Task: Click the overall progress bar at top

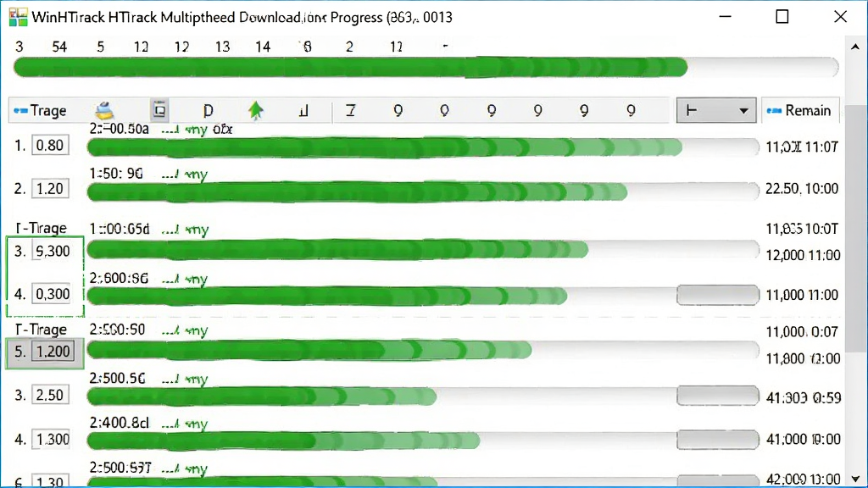Action: point(426,68)
